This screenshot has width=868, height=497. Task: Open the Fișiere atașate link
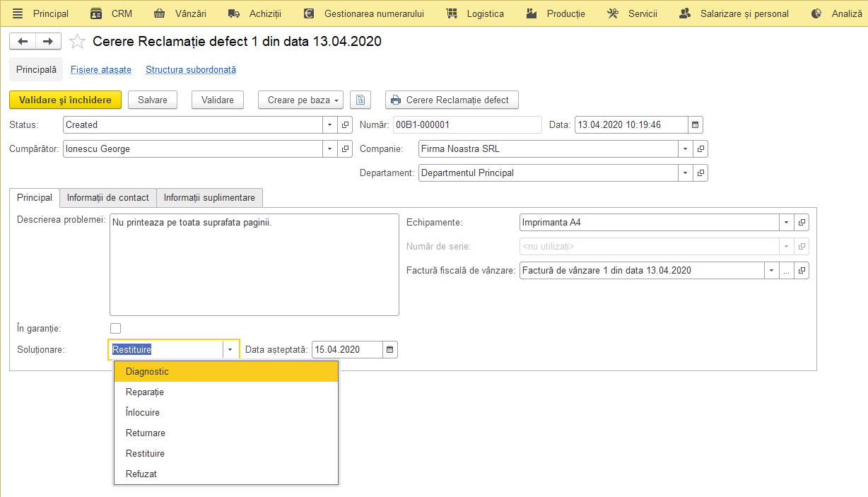click(101, 69)
